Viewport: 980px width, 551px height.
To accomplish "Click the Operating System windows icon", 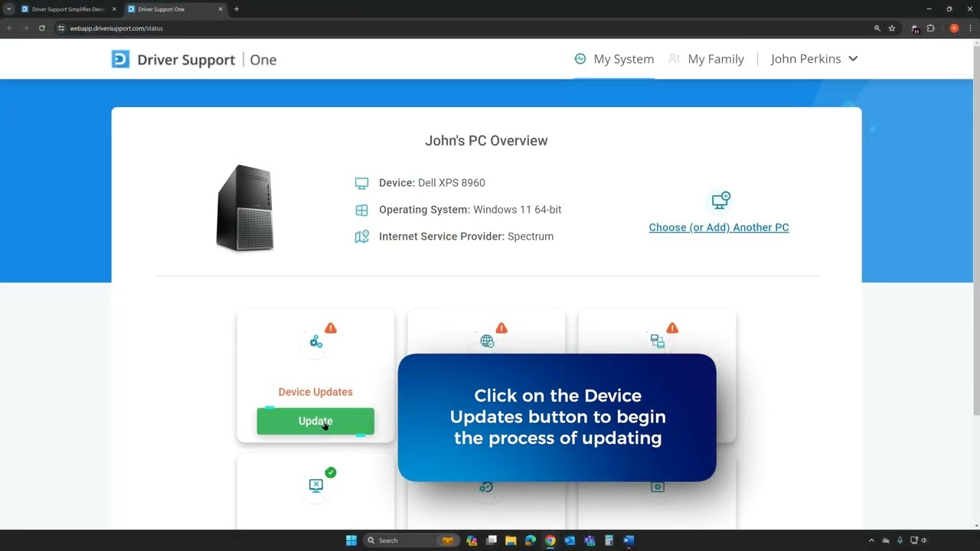I will (x=361, y=210).
